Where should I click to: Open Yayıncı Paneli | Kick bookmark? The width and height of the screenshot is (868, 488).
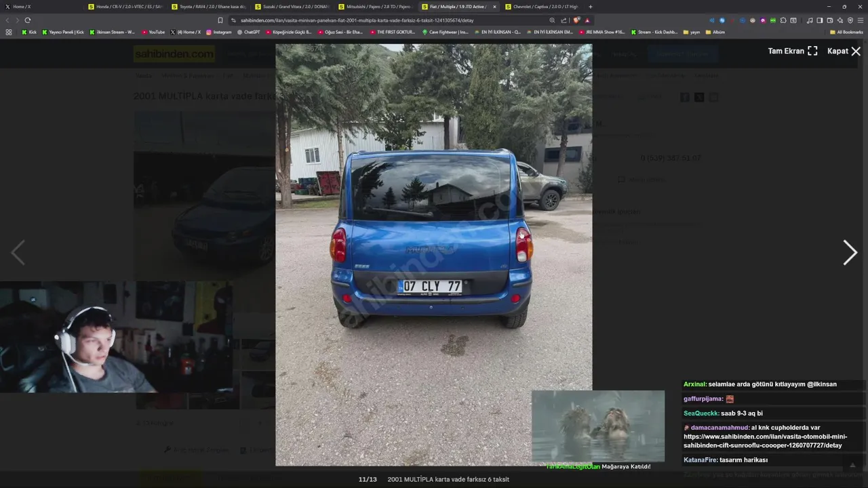coord(63,32)
